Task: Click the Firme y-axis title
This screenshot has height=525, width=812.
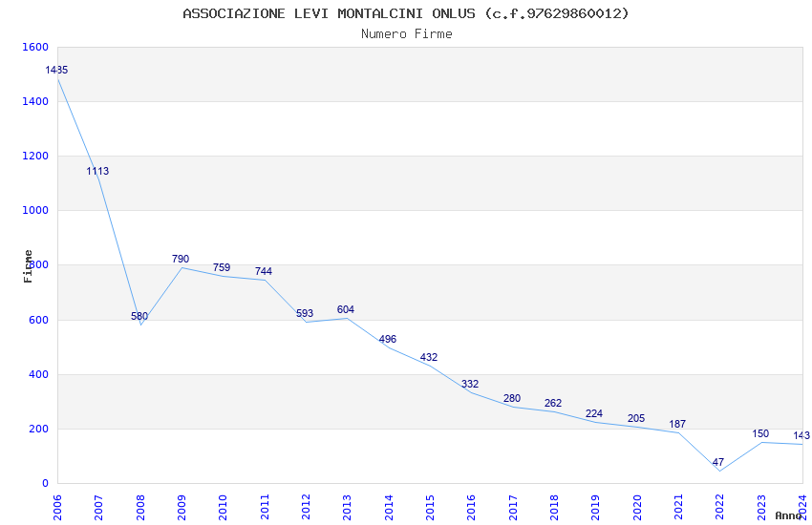Action: (x=28, y=266)
